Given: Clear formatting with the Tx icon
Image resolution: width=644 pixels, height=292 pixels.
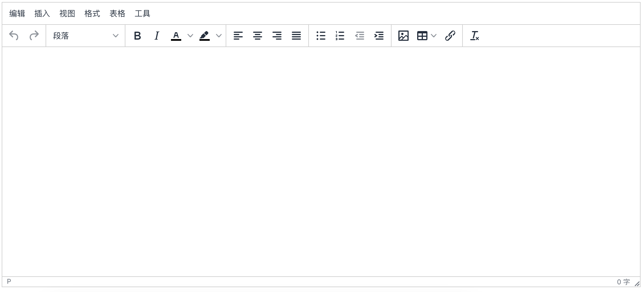Looking at the screenshot, I should 474,36.
